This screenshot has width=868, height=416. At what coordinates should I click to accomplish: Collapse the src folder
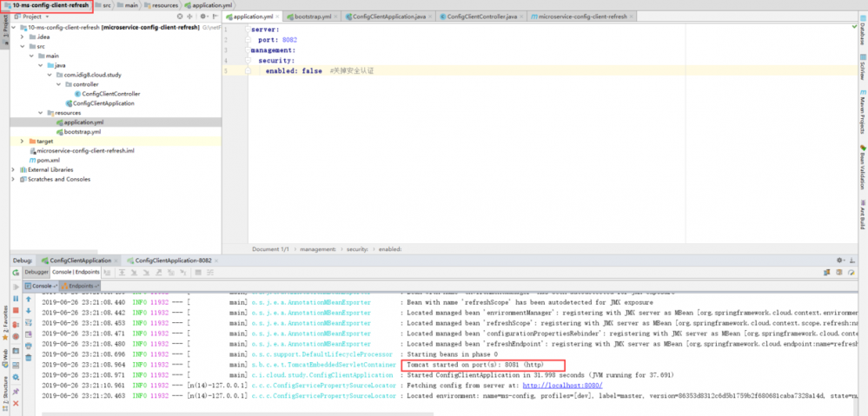click(x=23, y=47)
